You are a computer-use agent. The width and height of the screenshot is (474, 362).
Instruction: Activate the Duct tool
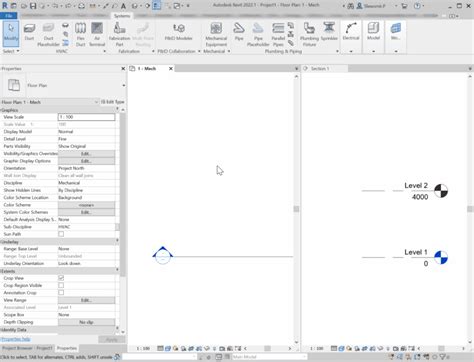click(x=29, y=32)
